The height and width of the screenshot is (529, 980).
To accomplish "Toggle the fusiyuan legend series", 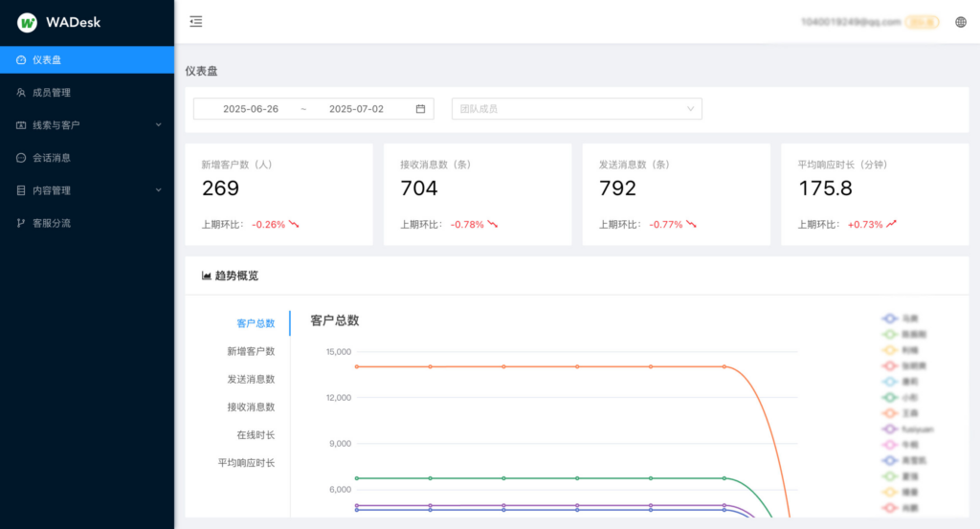I will tap(907, 430).
